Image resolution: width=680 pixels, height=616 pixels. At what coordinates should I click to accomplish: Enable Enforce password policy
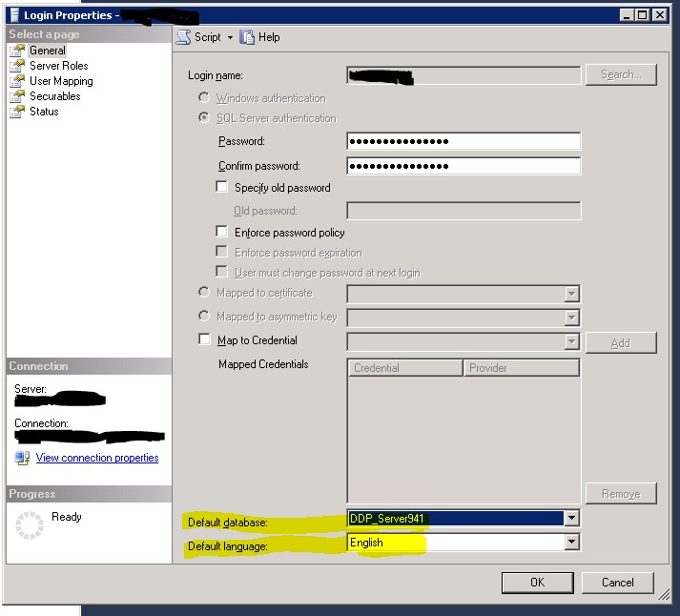point(221,232)
